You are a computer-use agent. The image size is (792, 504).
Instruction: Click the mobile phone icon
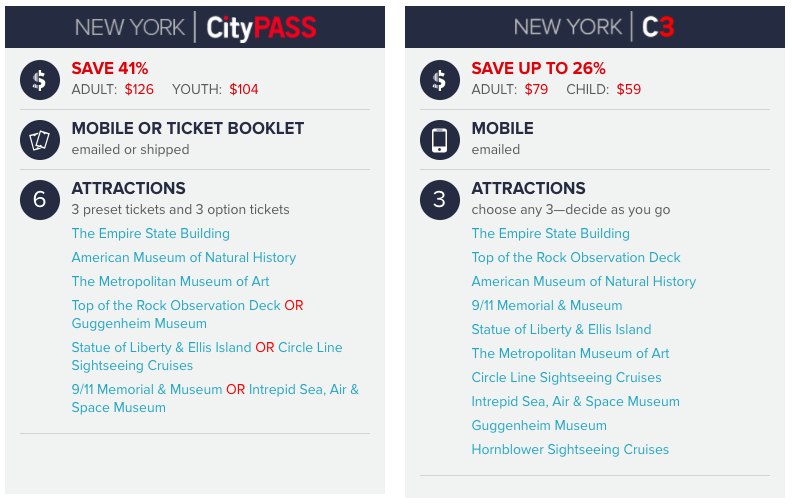[440, 140]
